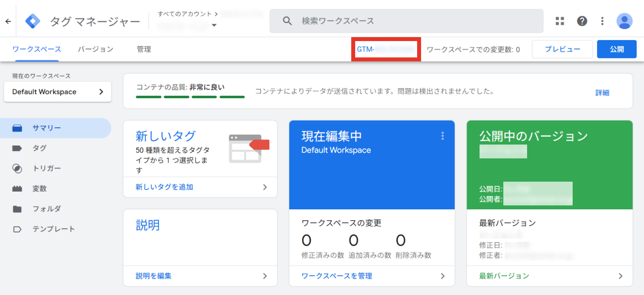Screen dimensions: 644x295
Task: Click the ワークスペースを管理 link
Action: coord(337,276)
